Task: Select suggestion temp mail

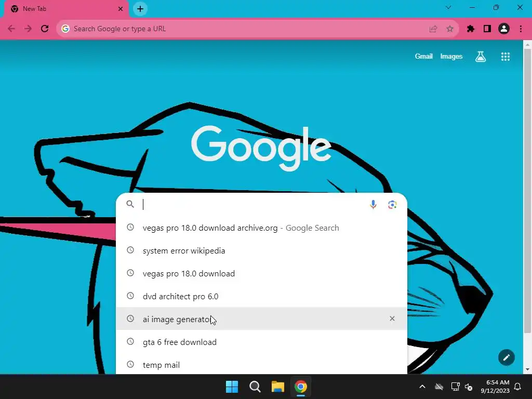Action: pyautogui.click(x=261, y=365)
